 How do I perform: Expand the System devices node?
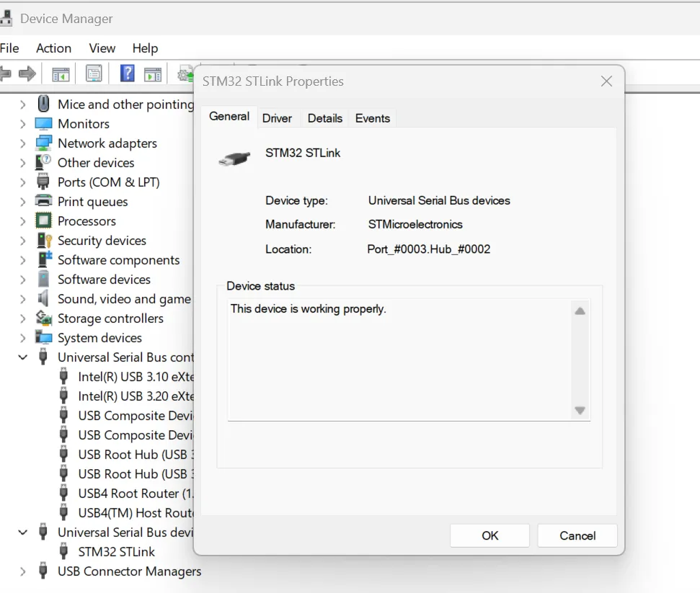click(x=22, y=338)
